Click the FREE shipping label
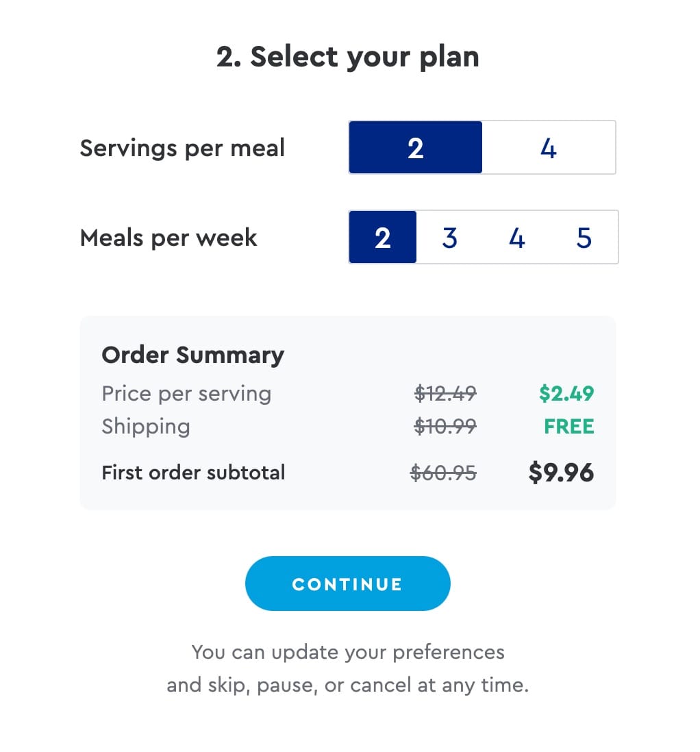Screen dimensions: 700x752 [569, 426]
